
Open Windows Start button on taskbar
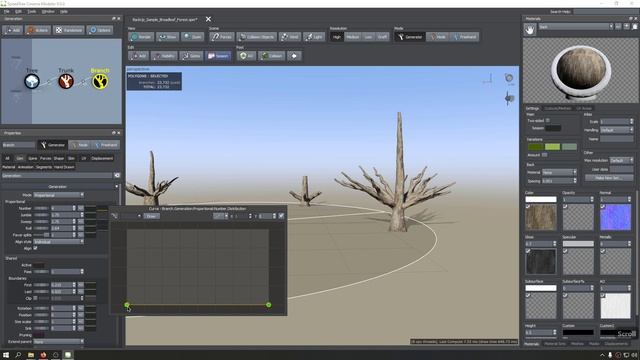pyautogui.click(x=6, y=355)
